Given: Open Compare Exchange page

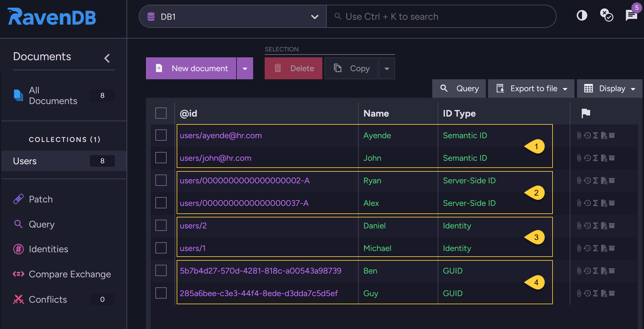Looking at the screenshot, I should click(x=70, y=274).
